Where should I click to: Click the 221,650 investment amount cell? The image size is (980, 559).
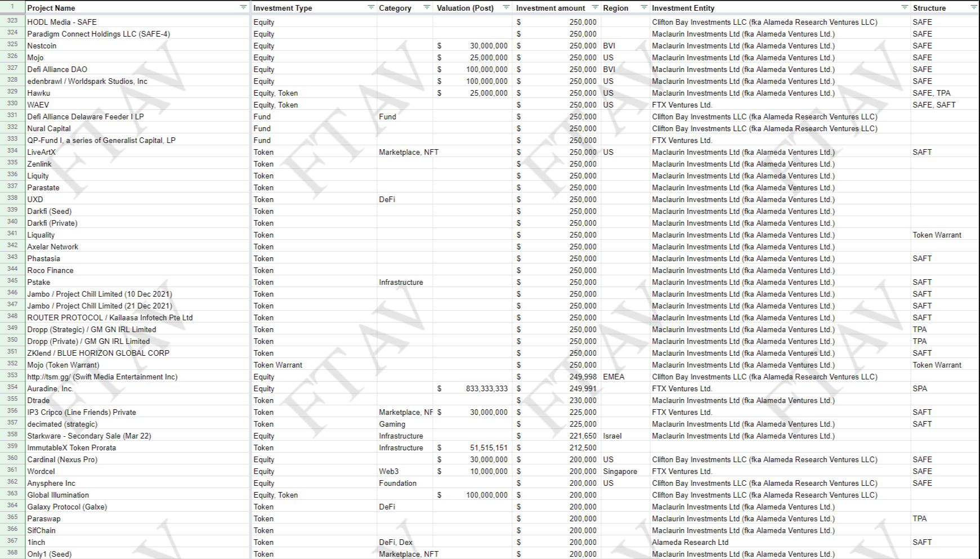[x=582, y=436]
